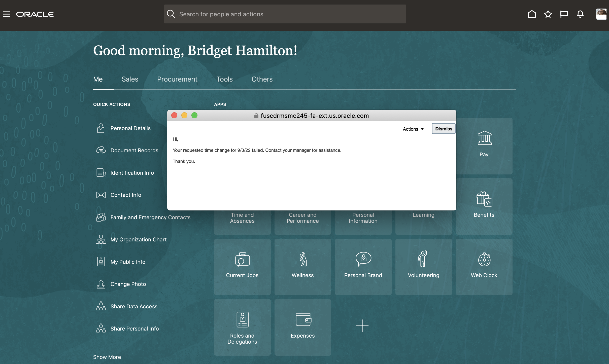Launch the Wellness app tile
This screenshot has width=609, height=364.
point(302,266)
